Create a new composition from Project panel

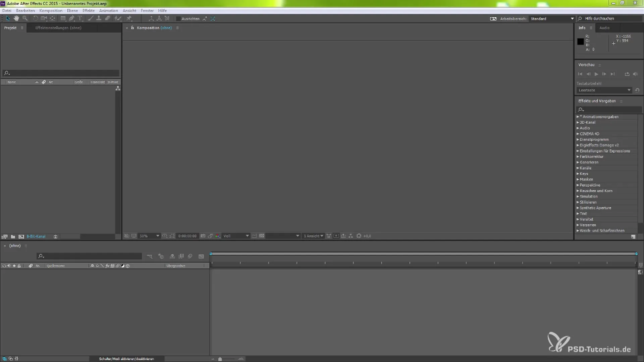tap(21, 237)
